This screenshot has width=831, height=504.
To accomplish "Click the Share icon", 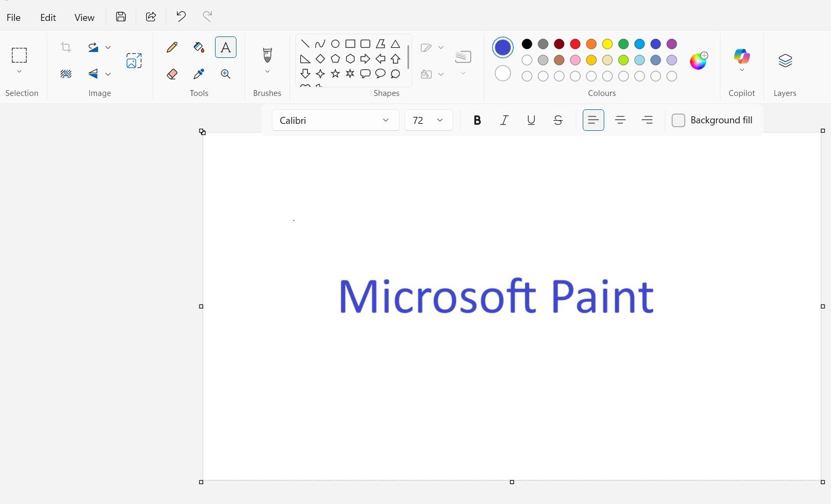I will click(x=151, y=17).
